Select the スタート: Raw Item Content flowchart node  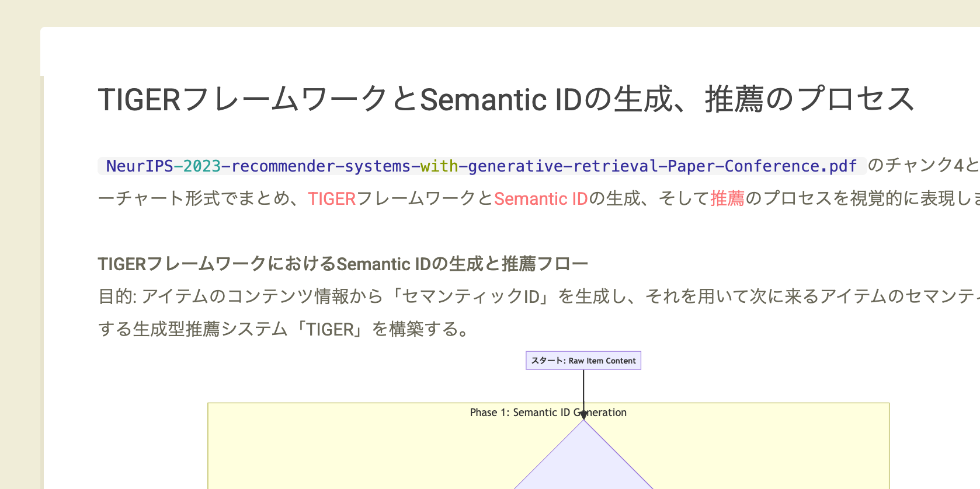pos(583,361)
